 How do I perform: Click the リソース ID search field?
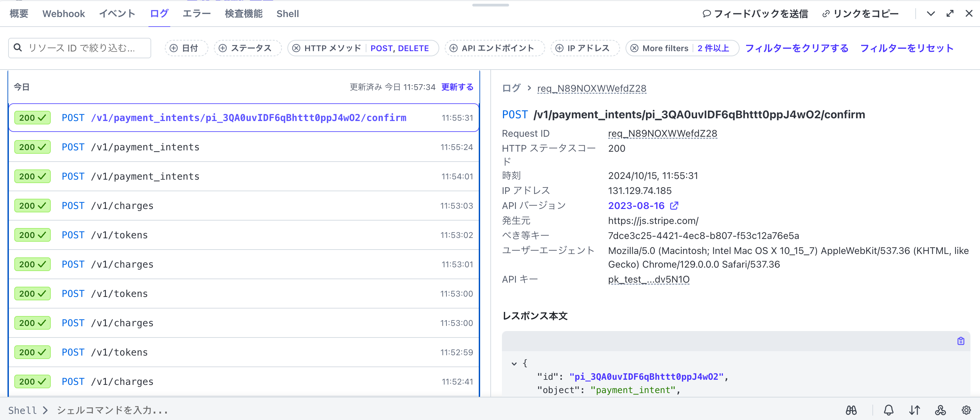pyautogui.click(x=80, y=48)
